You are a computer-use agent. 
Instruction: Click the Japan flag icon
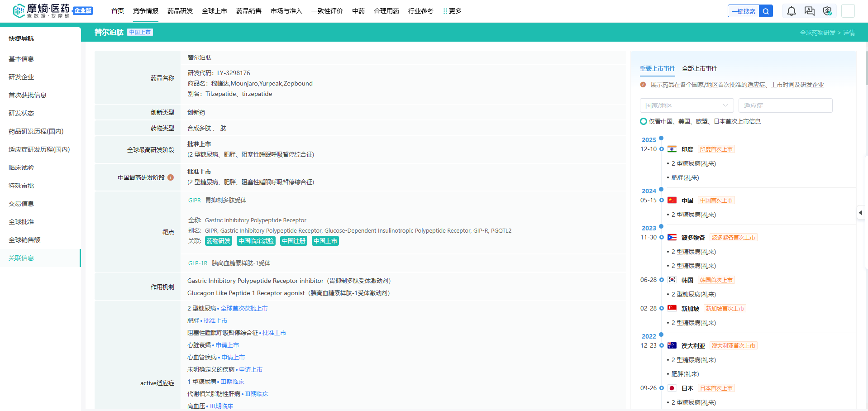click(672, 388)
